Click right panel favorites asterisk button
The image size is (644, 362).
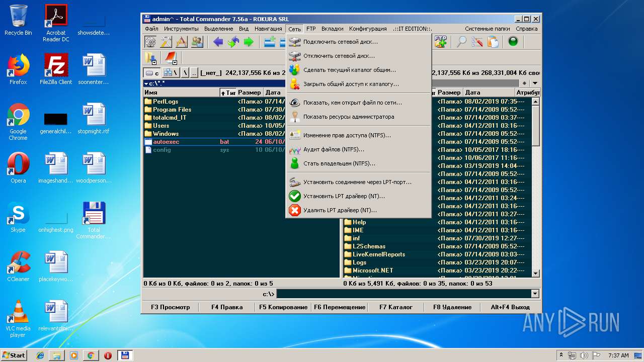(x=525, y=83)
